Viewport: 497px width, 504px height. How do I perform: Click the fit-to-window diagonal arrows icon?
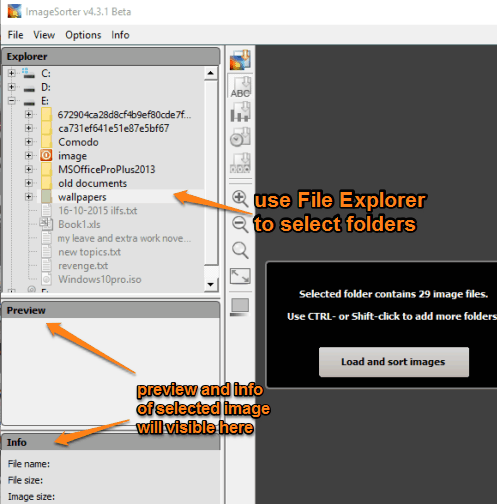(x=240, y=276)
